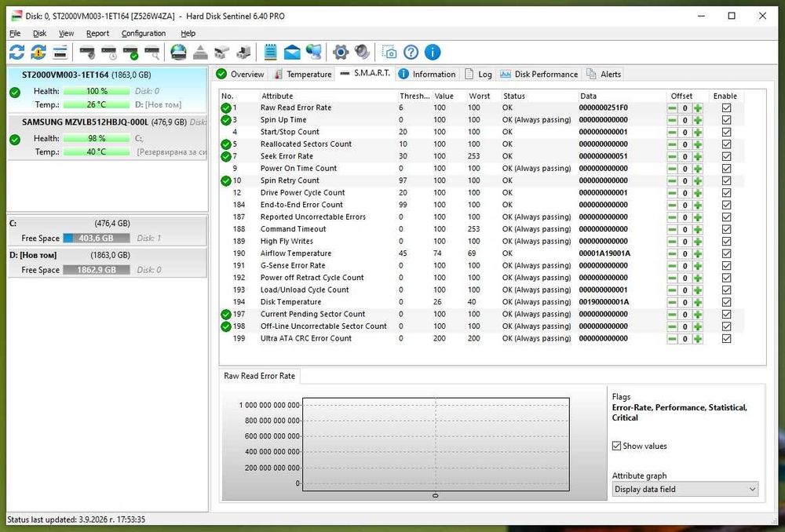
Task: Toggle Enable checkbox for Command Timeout
Action: pos(726,229)
